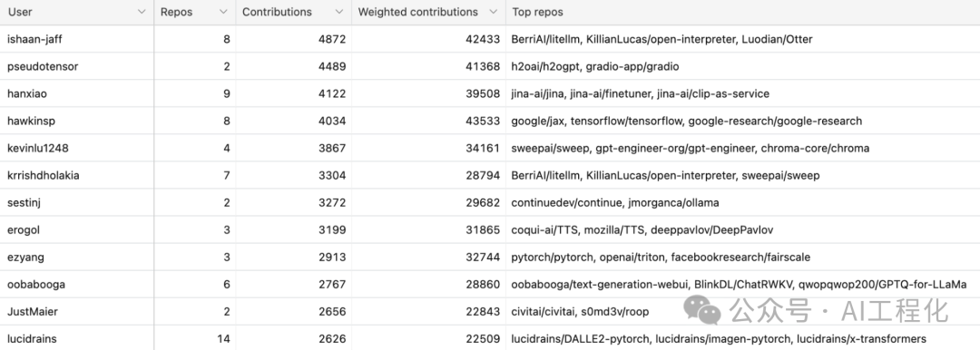Screen dimensions: 980x350
Task: Click weighted contributions value 29682
Action: click(483, 202)
